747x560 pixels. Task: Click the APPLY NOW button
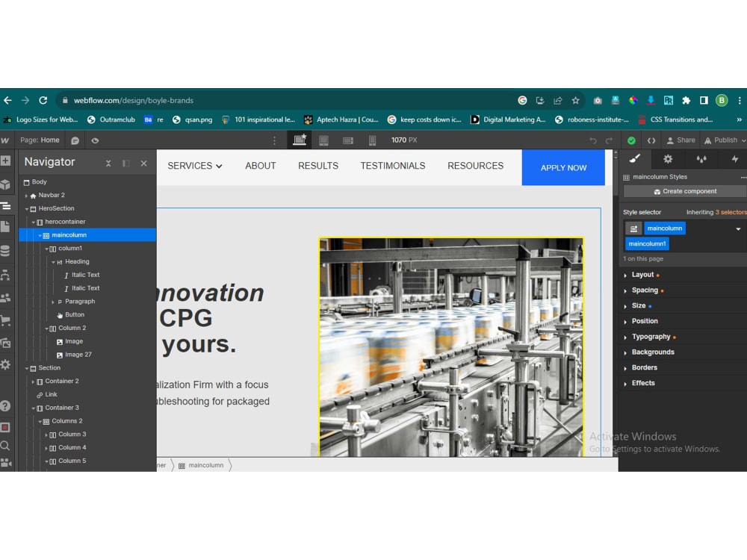[x=563, y=167]
